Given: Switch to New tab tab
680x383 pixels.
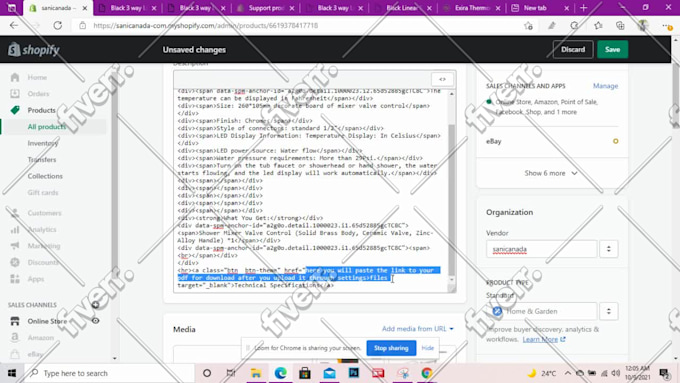Looking at the screenshot, I should [x=540, y=8].
